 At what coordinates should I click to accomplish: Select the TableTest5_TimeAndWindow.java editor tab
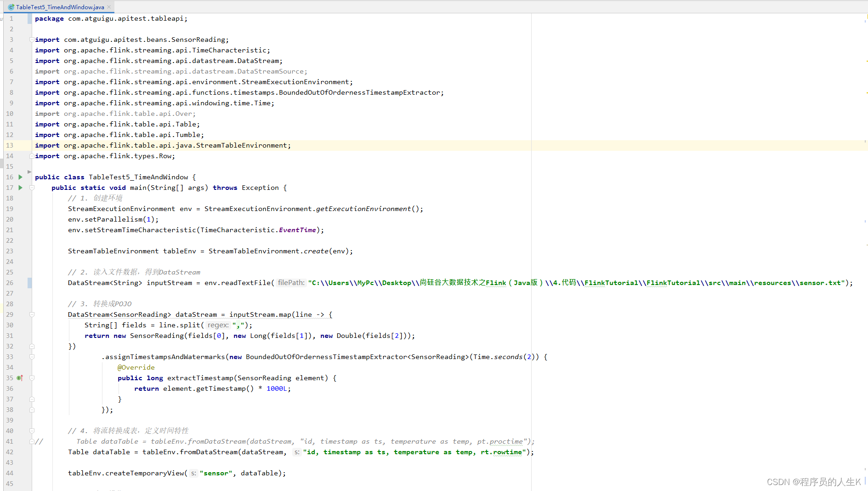click(x=60, y=7)
